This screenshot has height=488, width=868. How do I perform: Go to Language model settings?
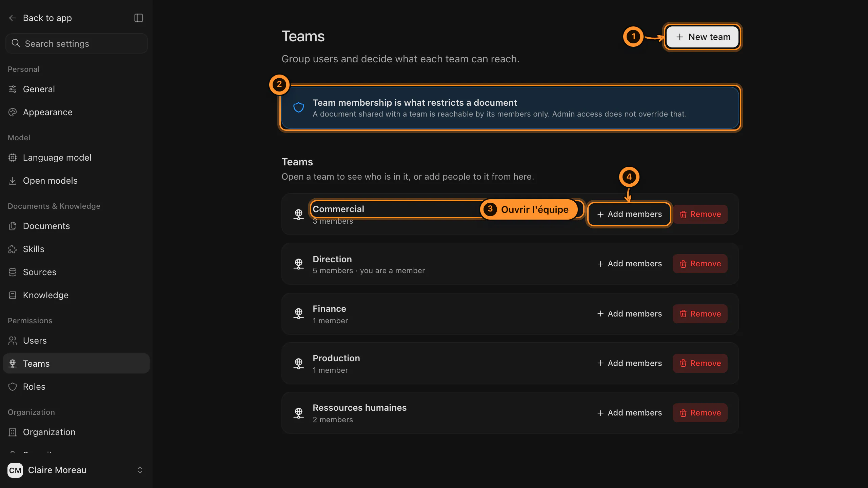point(76,158)
